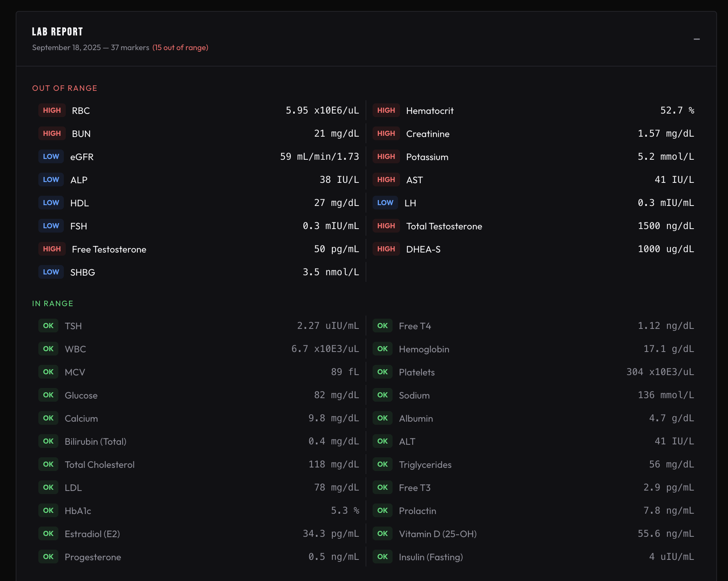
Task: Click the '15 out of range' link text
Action: (180, 47)
